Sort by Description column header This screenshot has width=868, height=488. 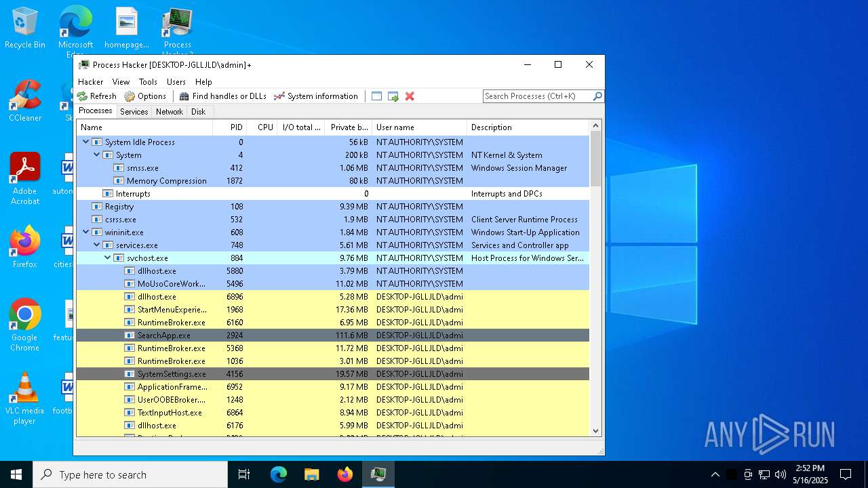click(528, 127)
